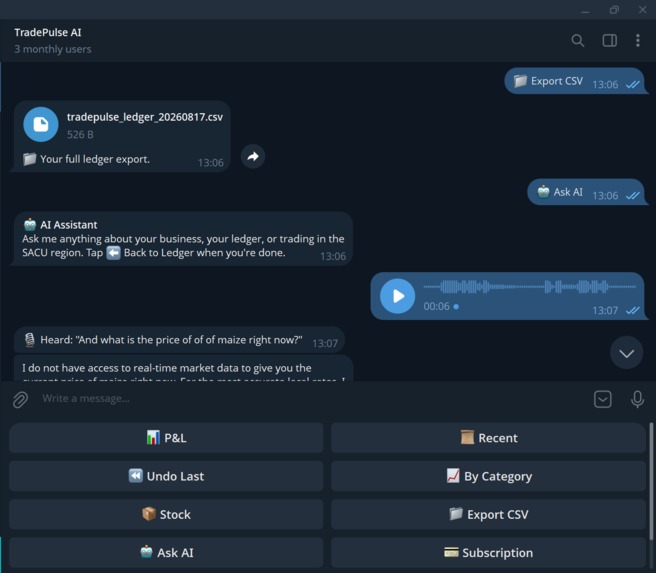Tap the Stock keyboard button
656x573 pixels.
click(x=166, y=514)
